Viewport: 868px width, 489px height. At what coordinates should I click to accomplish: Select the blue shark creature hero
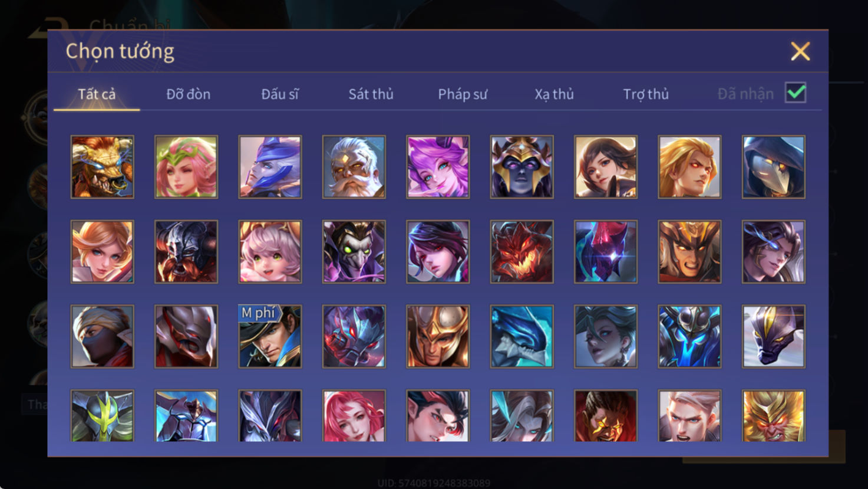(522, 336)
